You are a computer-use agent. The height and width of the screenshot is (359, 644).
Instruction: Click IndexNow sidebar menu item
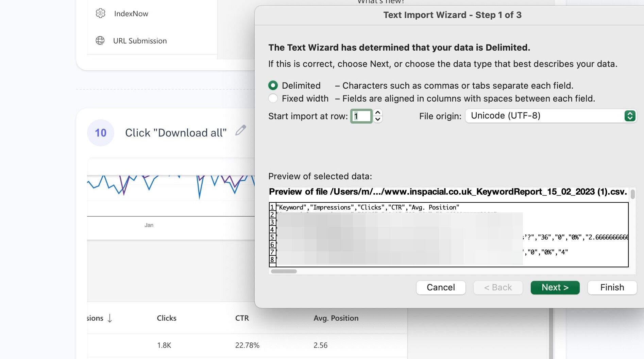pos(131,14)
